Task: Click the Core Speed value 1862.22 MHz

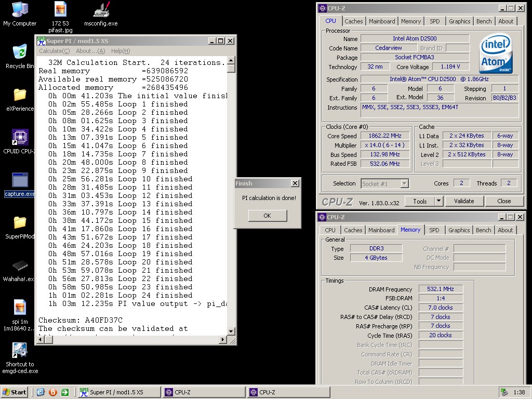Action: click(x=385, y=136)
